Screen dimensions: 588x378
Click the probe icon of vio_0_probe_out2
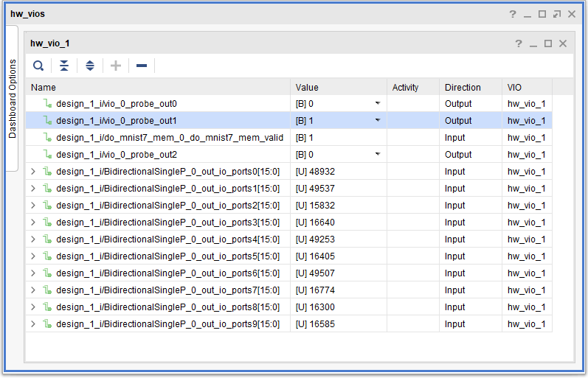[x=47, y=154]
